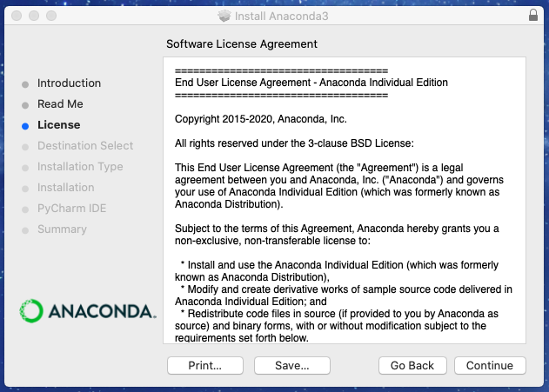
Task: Go Back to the previous installer step
Action: (x=412, y=366)
